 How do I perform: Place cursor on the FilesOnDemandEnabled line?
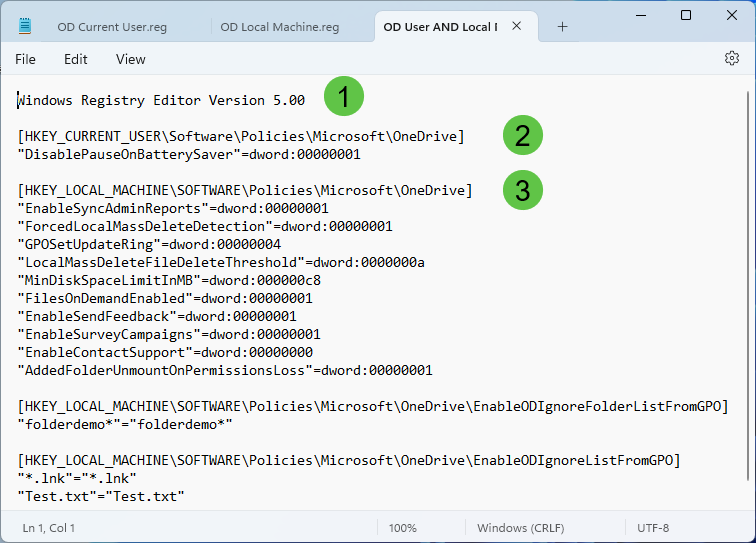point(165,299)
